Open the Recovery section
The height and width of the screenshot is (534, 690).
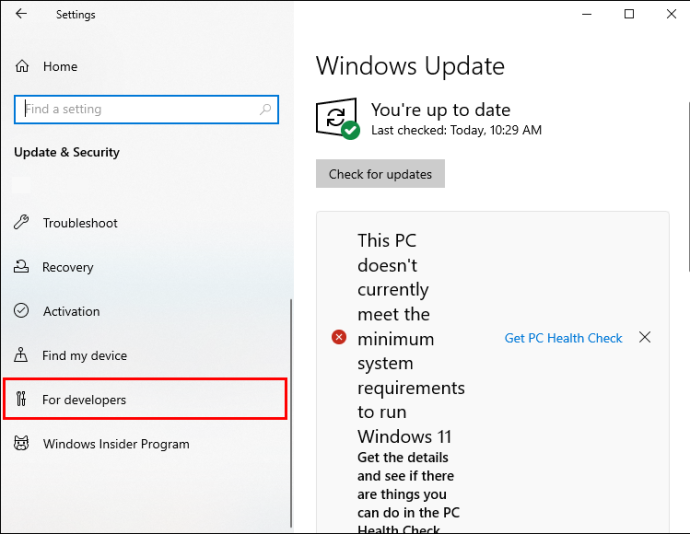point(145,267)
